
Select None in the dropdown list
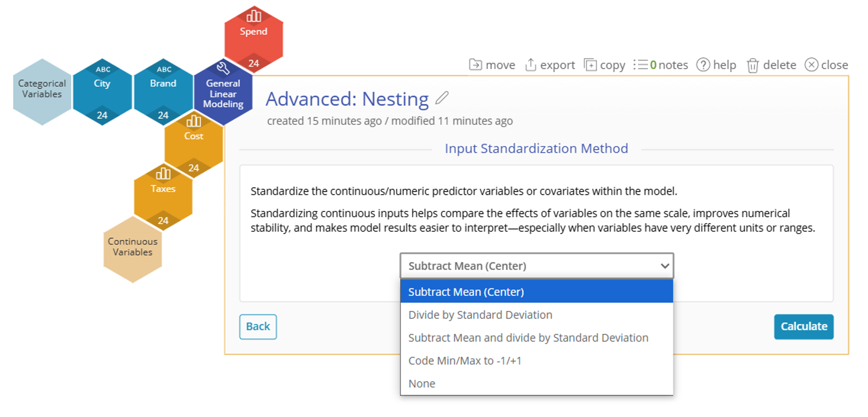422,383
